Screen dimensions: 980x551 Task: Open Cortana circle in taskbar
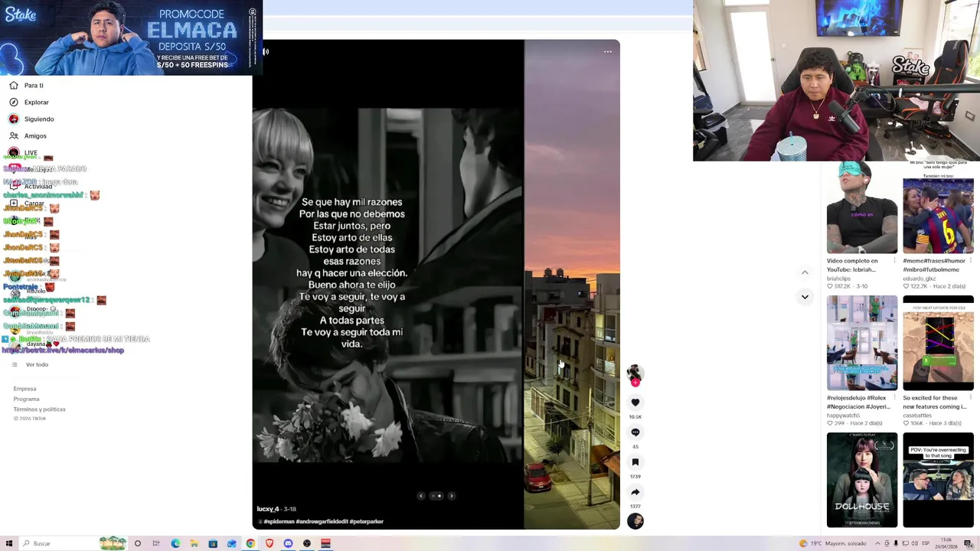point(138,543)
